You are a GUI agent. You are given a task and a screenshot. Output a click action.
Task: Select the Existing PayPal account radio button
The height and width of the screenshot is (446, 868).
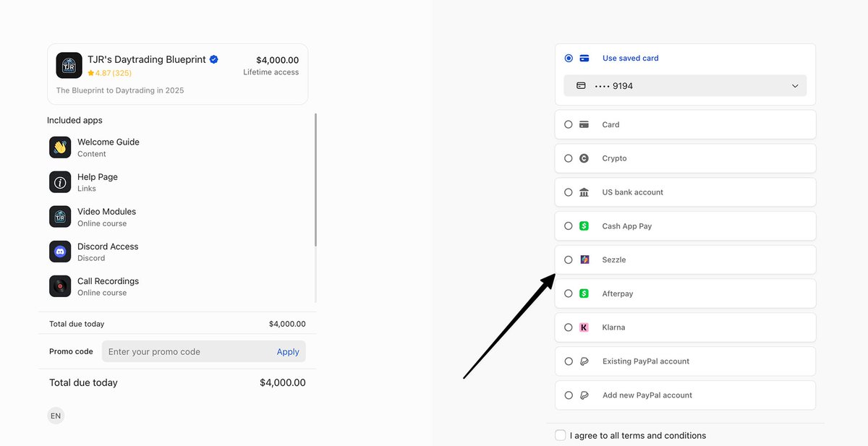[x=569, y=361]
